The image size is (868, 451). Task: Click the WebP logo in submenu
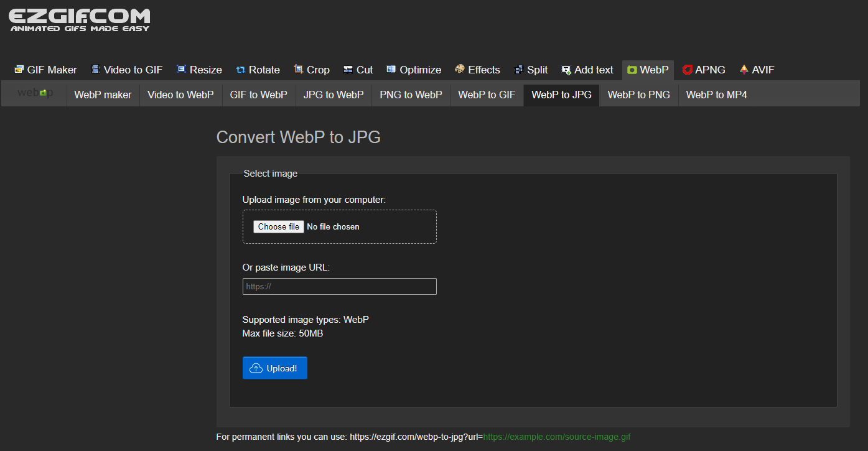(x=35, y=93)
